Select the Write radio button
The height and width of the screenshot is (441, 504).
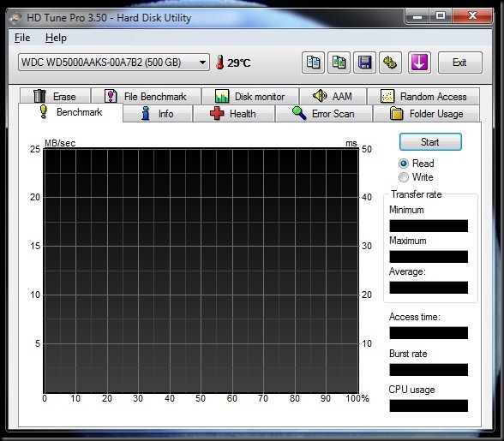tap(404, 177)
